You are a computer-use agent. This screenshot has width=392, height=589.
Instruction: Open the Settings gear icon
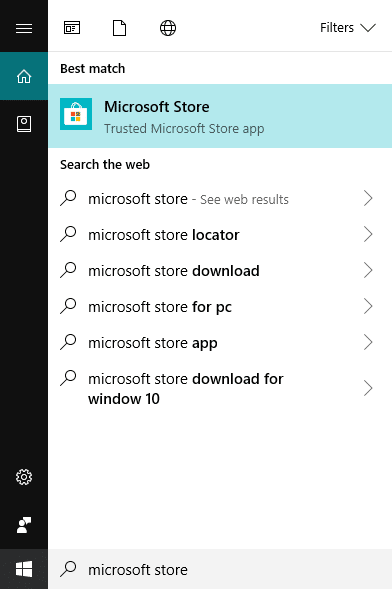[24, 477]
